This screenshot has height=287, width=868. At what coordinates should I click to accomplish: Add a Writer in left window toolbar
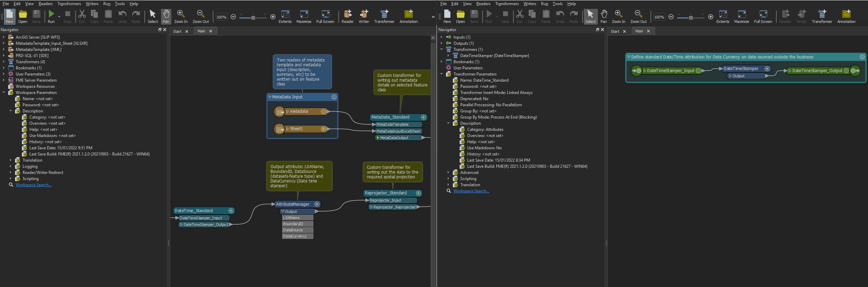click(364, 16)
